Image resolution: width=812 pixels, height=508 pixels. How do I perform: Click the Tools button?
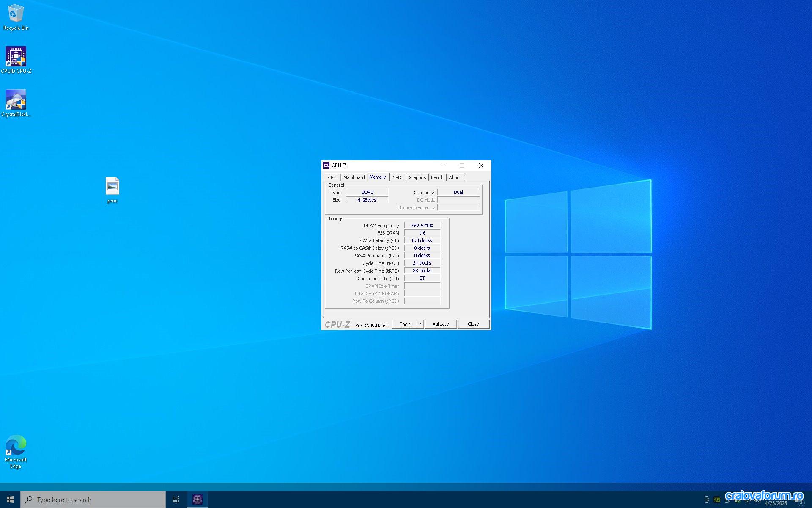405,324
